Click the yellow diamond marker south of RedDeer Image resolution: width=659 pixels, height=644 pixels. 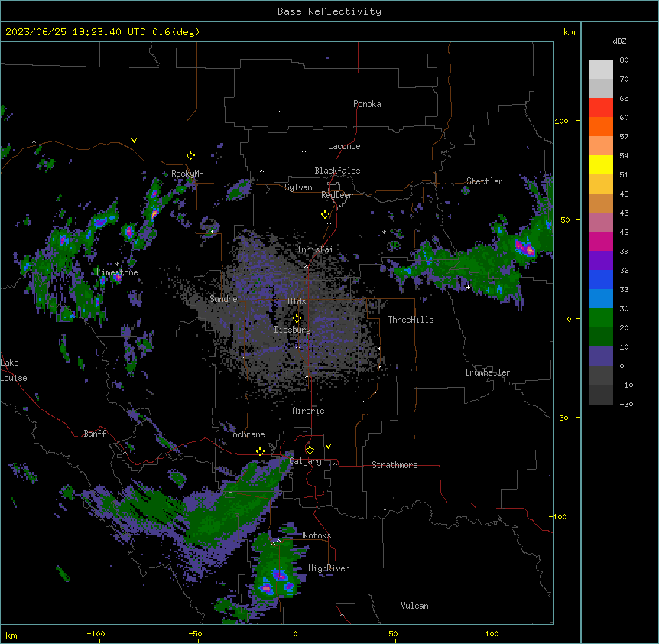point(326,215)
